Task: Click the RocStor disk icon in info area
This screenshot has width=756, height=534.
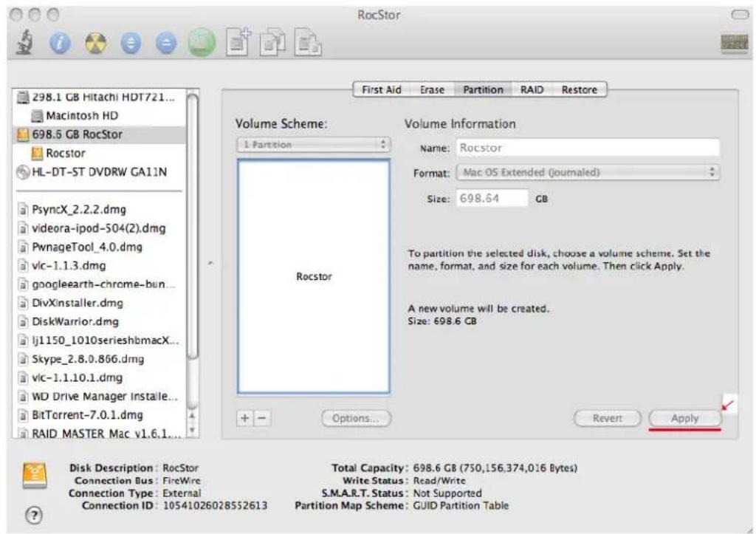Action: pos(35,476)
